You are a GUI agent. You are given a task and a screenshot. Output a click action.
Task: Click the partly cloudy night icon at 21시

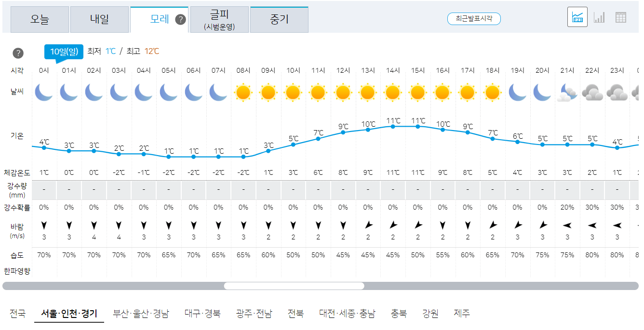coord(567,92)
